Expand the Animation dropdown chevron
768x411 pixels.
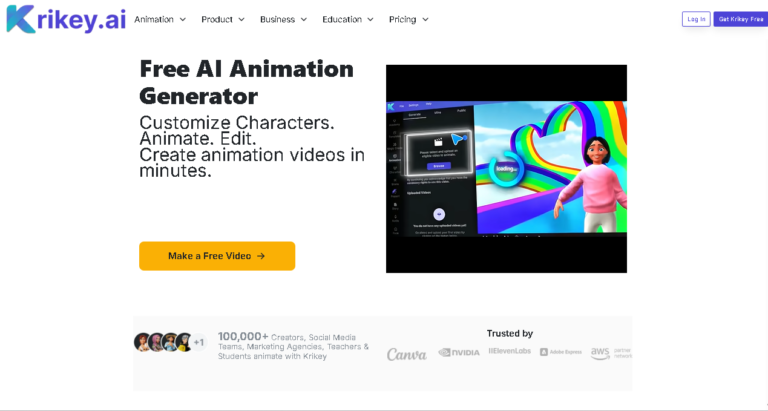click(183, 20)
